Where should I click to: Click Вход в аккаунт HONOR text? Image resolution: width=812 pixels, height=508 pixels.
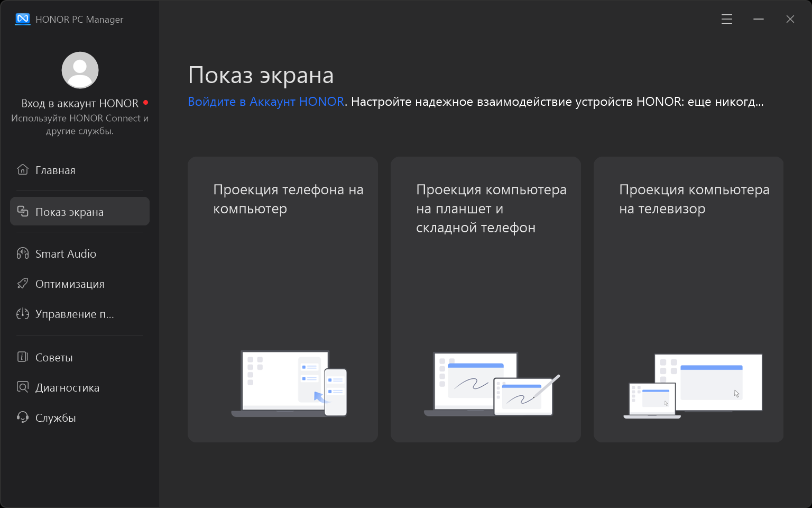tap(80, 103)
